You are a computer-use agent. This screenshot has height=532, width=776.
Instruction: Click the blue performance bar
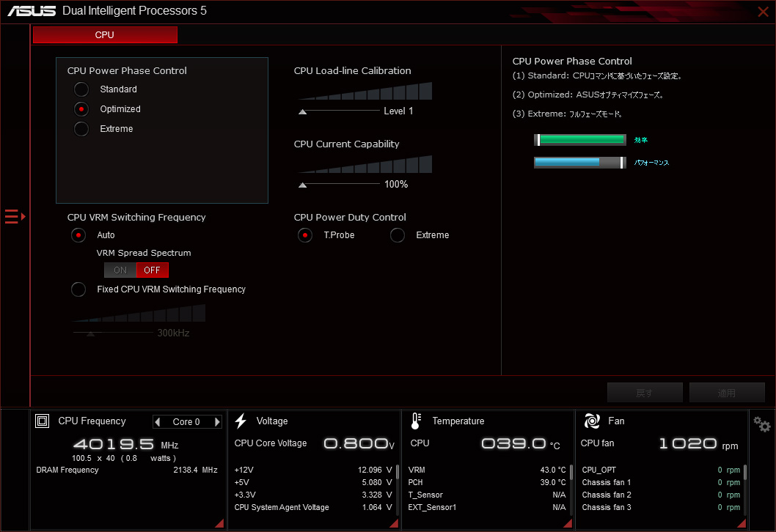point(580,162)
